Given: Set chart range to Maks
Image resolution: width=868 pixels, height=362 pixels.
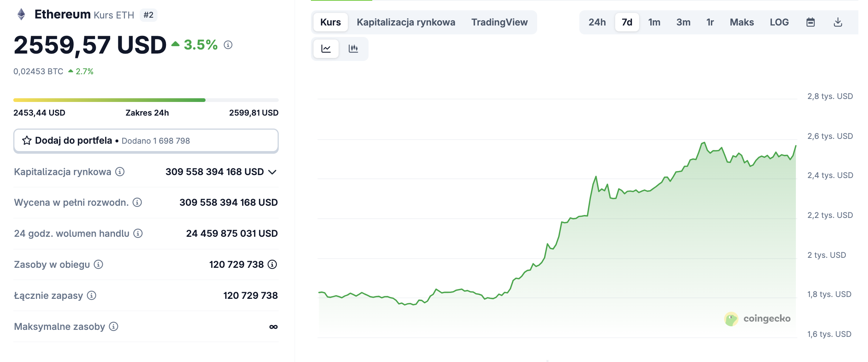Looking at the screenshot, I should (742, 22).
